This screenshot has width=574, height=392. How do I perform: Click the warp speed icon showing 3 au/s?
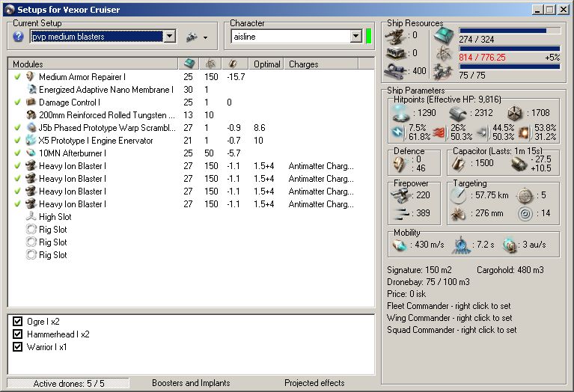tap(509, 245)
